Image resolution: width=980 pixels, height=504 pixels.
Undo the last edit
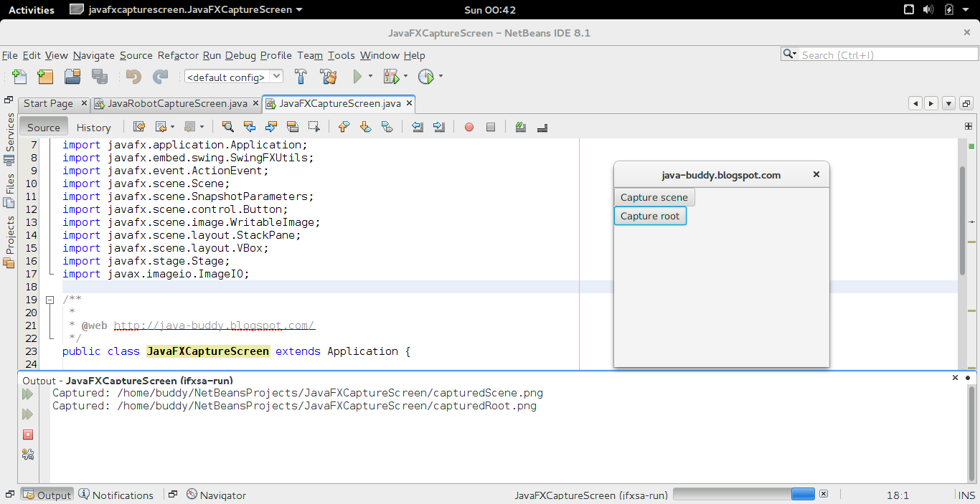[x=133, y=76]
